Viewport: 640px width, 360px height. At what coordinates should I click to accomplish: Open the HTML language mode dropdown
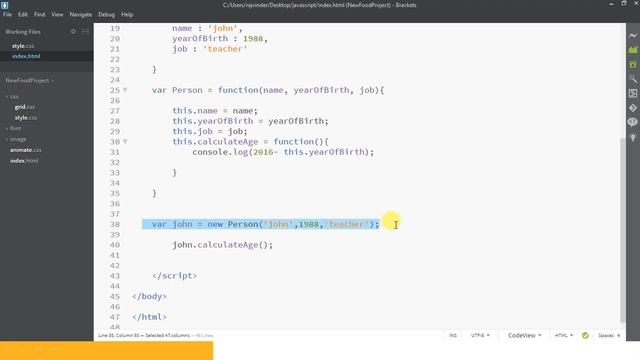(564, 335)
